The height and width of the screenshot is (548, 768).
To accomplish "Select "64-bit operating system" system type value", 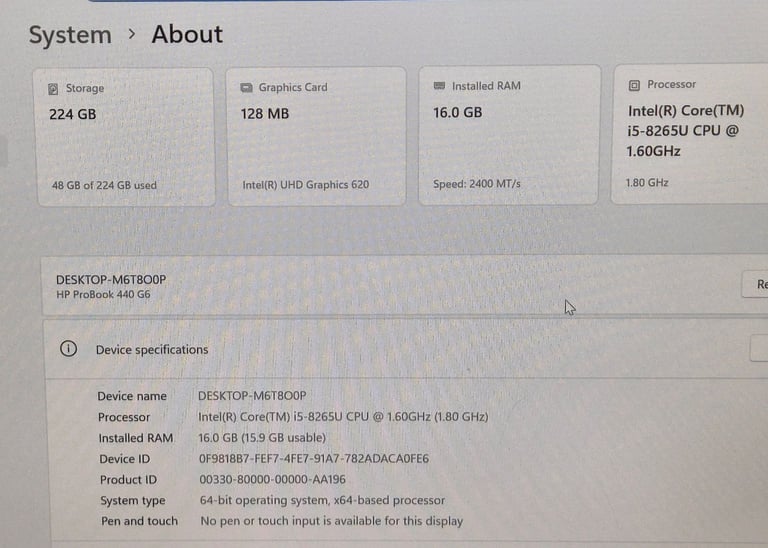I will click(x=322, y=500).
